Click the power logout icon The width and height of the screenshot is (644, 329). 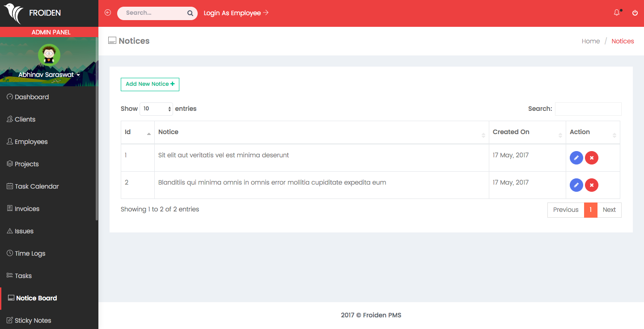[x=635, y=13]
